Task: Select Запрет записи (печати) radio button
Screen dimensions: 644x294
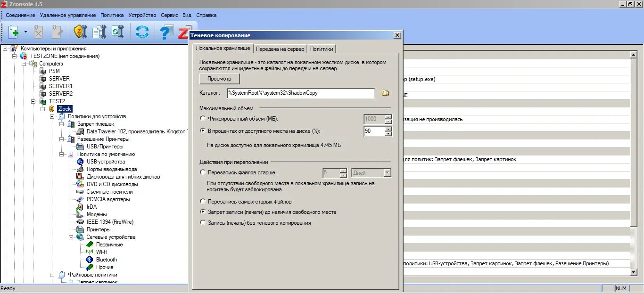Action: click(203, 212)
